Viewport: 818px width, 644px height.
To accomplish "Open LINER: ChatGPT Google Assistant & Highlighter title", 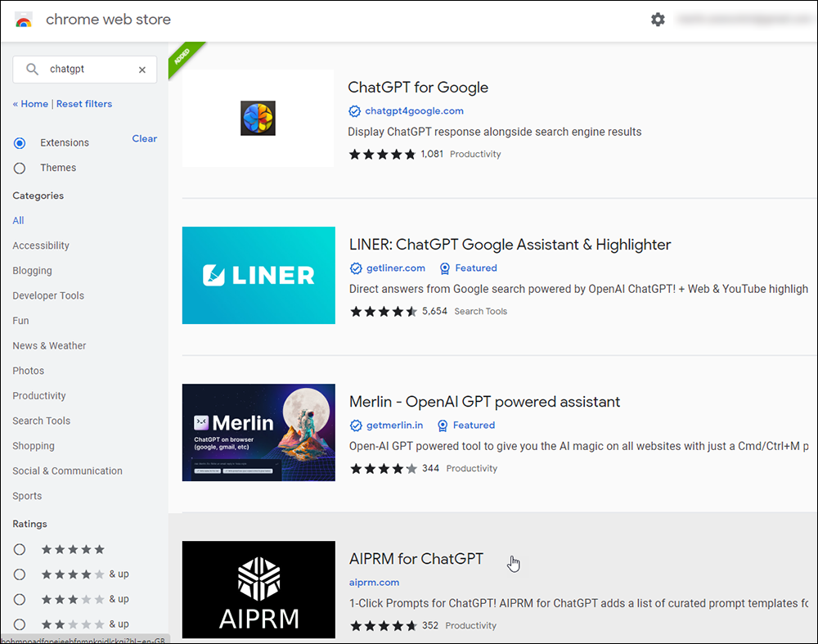I will click(510, 244).
